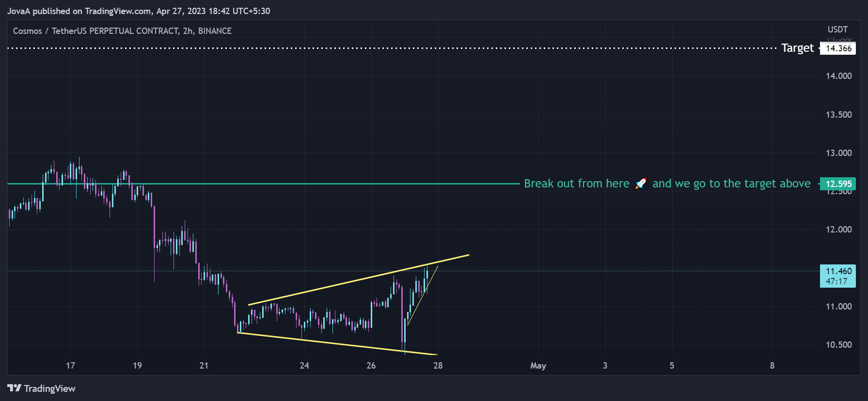Viewport: 868px width, 401px height.
Task: Click the date label 21 on time axis
Action: pyautogui.click(x=204, y=366)
